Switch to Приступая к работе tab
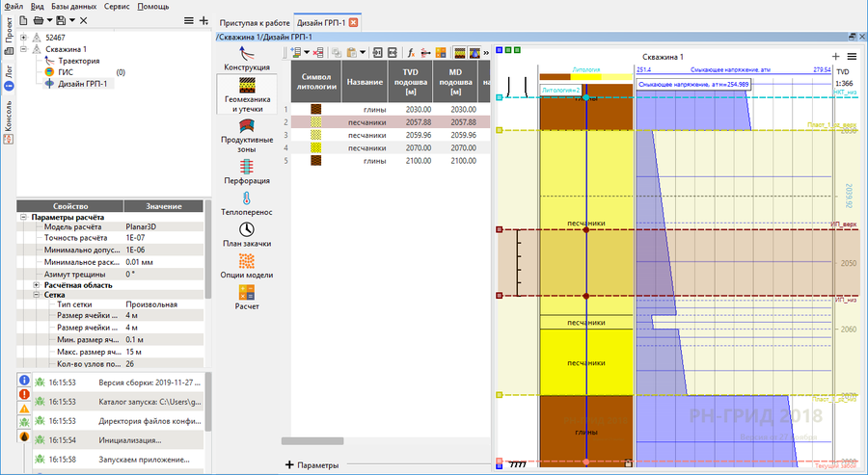This screenshot has height=475, width=868. click(x=254, y=21)
